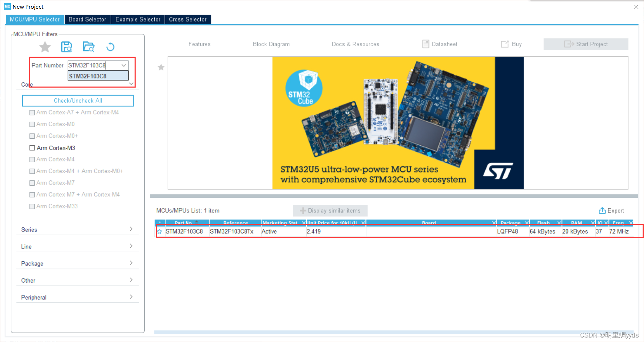Click the 2.419 unit price cell
Image resolution: width=644 pixels, height=342 pixels.
(336, 231)
